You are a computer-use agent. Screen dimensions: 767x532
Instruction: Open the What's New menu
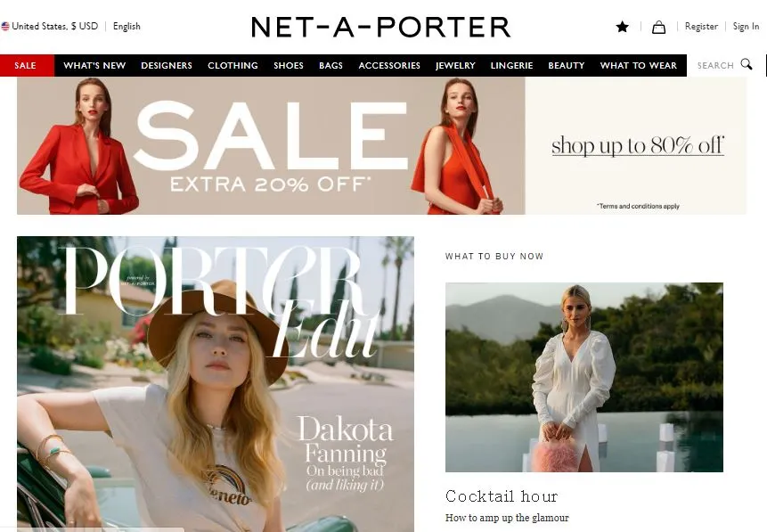94,66
